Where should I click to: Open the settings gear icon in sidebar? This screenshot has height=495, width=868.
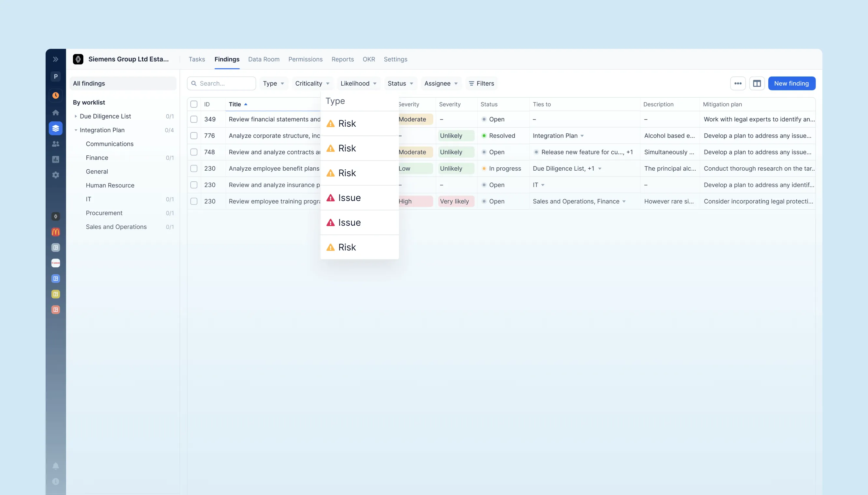coord(55,175)
